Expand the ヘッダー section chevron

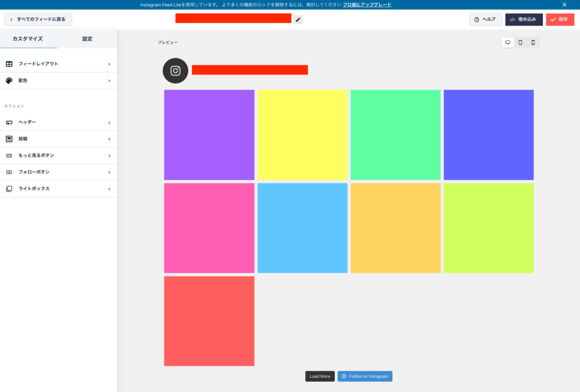pos(110,122)
